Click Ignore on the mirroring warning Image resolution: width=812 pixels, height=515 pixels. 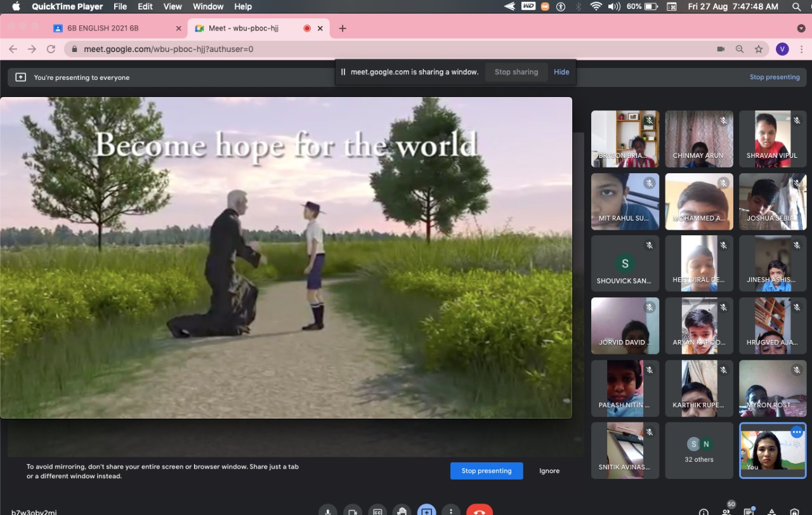[549, 471]
